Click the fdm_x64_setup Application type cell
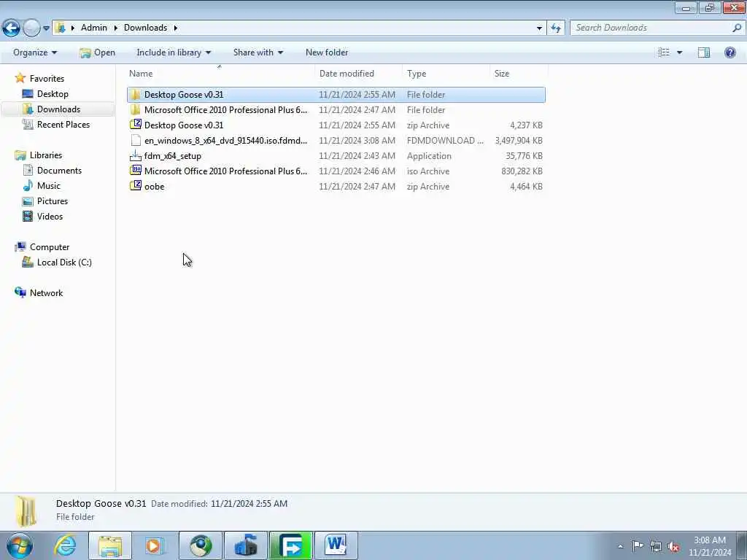This screenshot has height=560, width=747. [x=429, y=156]
